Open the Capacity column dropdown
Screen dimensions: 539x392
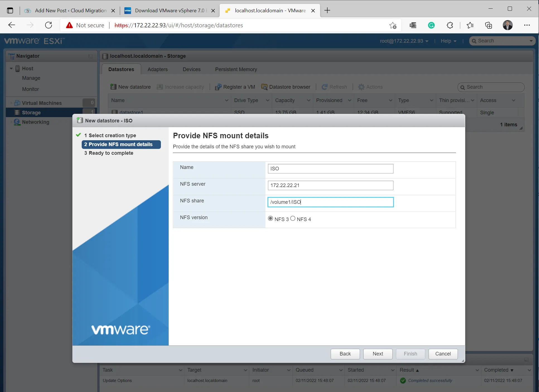pos(308,100)
